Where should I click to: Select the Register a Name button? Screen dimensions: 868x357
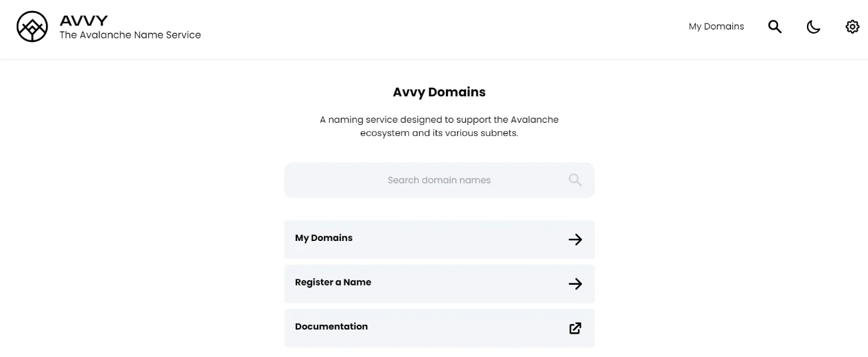tap(439, 284)
